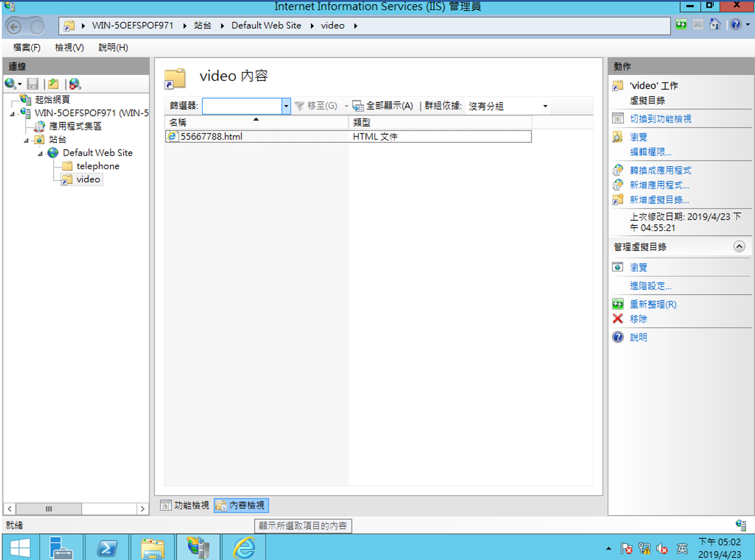Switch to the 功能檢視 tab
The height and width of the screenshot is (560, 755).
click(185, 506)
